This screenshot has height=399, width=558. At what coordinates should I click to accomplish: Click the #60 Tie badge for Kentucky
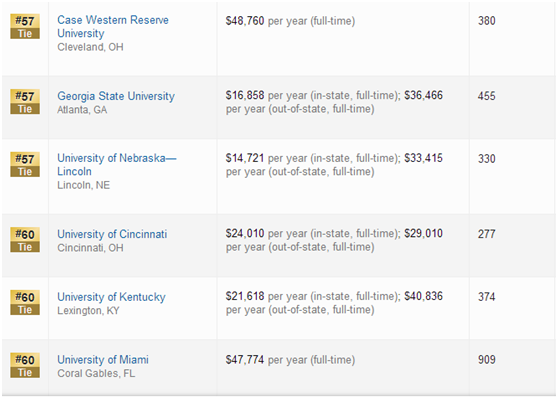pos(25,303)
